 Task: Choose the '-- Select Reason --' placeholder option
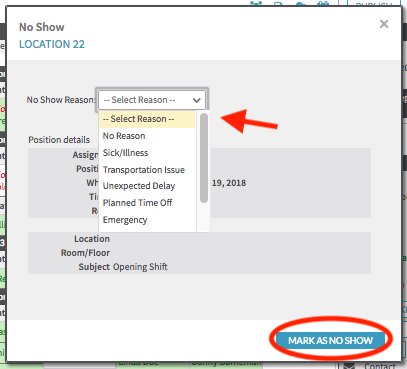147,119
